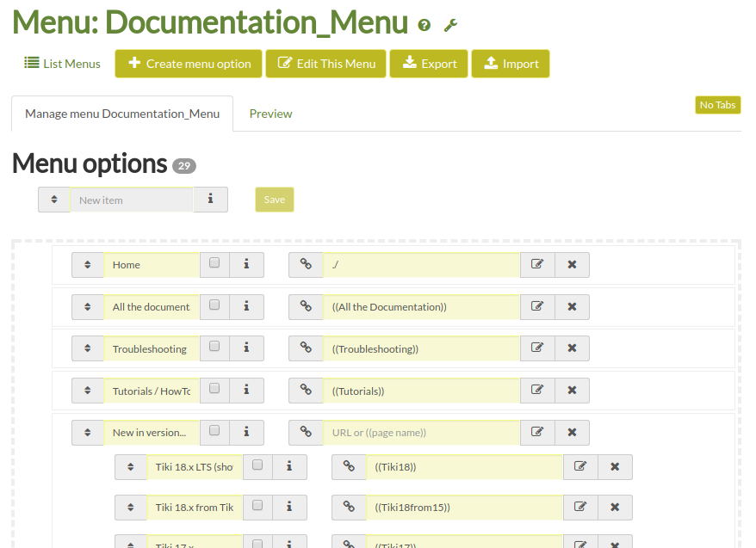
Task: Select checkbox for New in version row
Action: click(x=214, y=431)
